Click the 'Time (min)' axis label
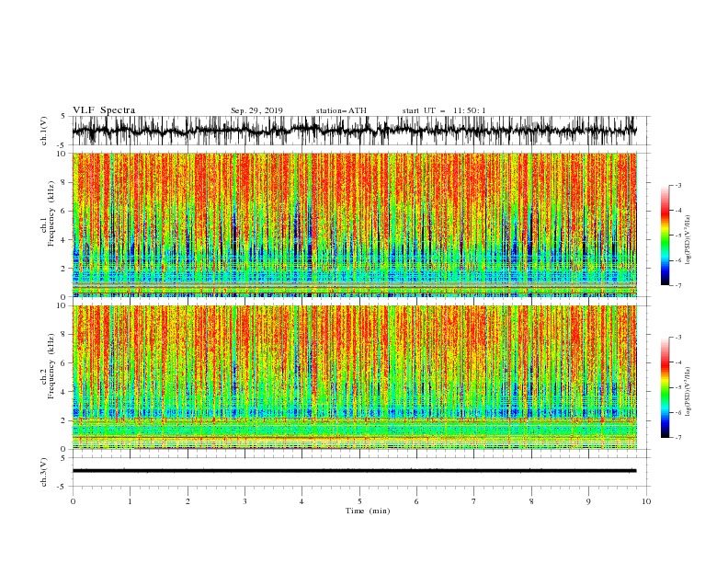Image resolution: width=728 pixels, height=563 pixels. click(x=368, y=511)
